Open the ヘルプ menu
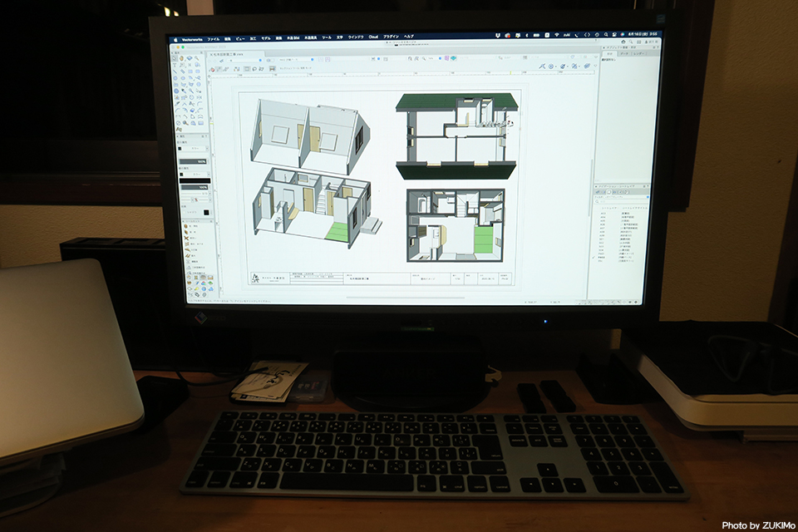 409,37
